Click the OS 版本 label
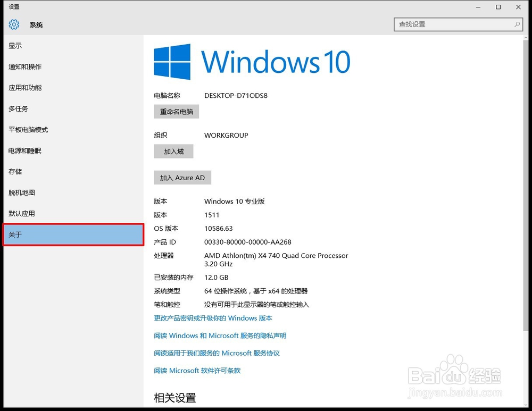Screen dimensions: 532x411 pyautogui.click(x=166, y=229)
